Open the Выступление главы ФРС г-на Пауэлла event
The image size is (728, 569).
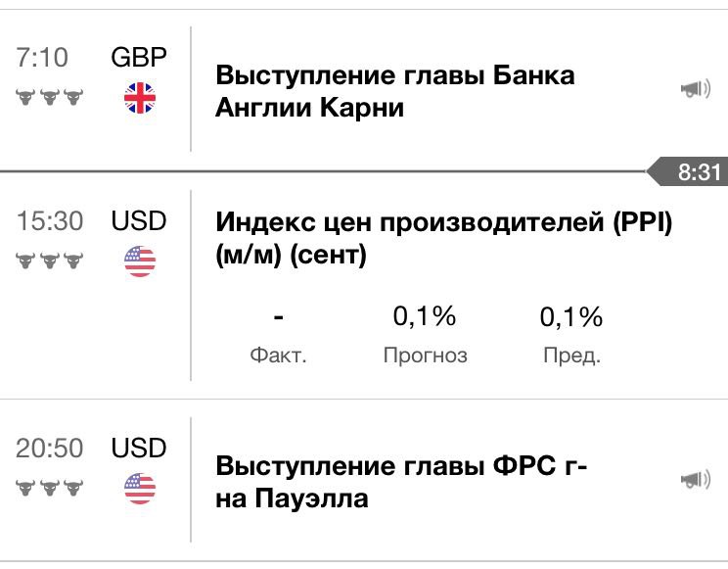click(401, 482)
